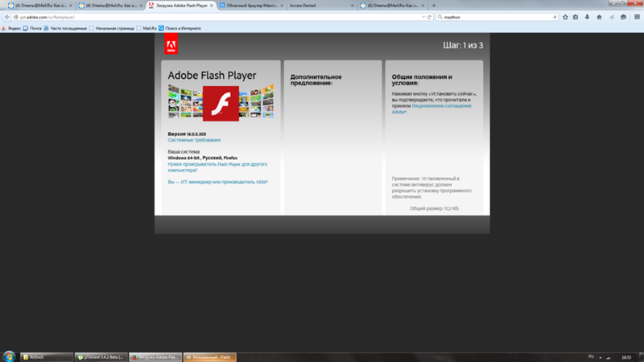
Task: Open the 'Начальная страница' bookmark
Action: 112,28
